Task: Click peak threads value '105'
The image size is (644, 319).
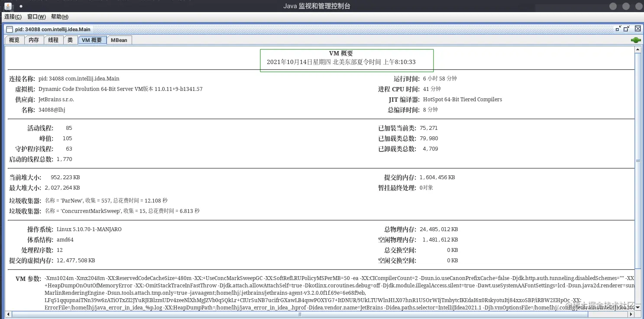Action: coord(67,139)
